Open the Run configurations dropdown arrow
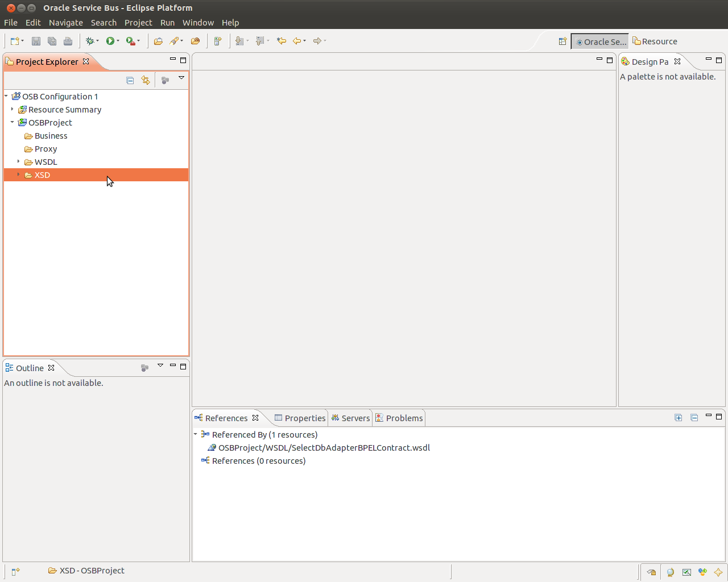This screenshot has width=728, height=582. 118,41
